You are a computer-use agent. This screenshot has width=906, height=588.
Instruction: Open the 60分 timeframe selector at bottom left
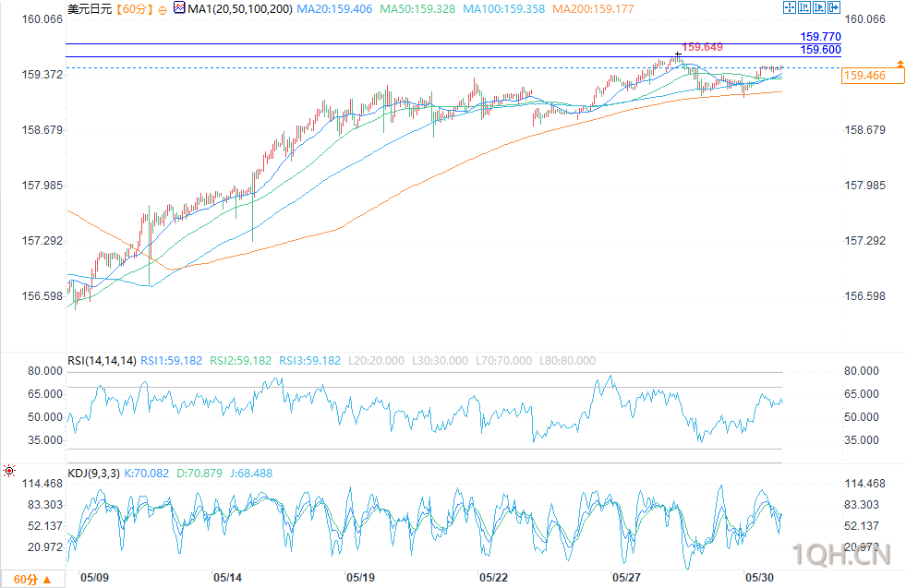[x=32, y=580]
